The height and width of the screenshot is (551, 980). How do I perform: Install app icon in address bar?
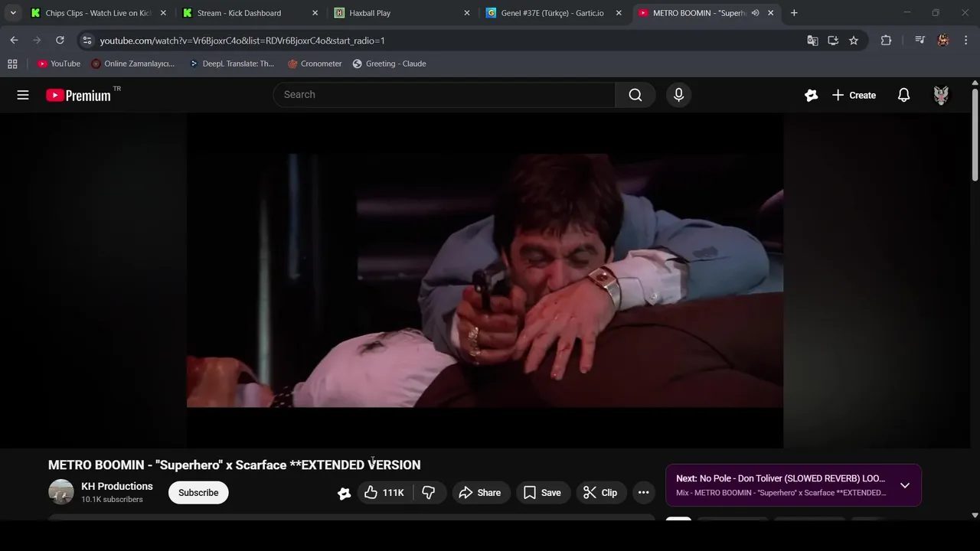833,41
